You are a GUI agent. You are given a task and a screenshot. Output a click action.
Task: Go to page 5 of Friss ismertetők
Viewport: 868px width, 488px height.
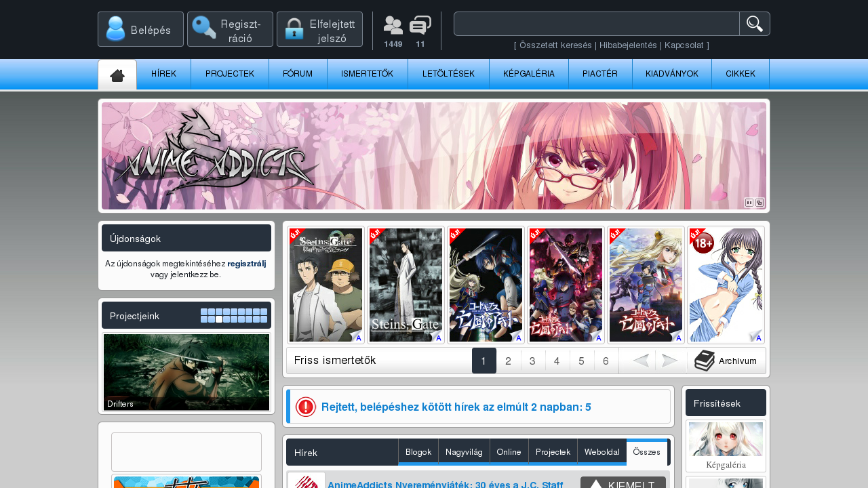582,361
